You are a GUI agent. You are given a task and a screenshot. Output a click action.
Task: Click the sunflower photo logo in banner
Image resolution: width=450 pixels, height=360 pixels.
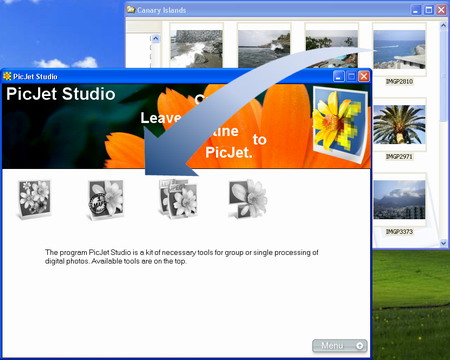click(340, 124)
